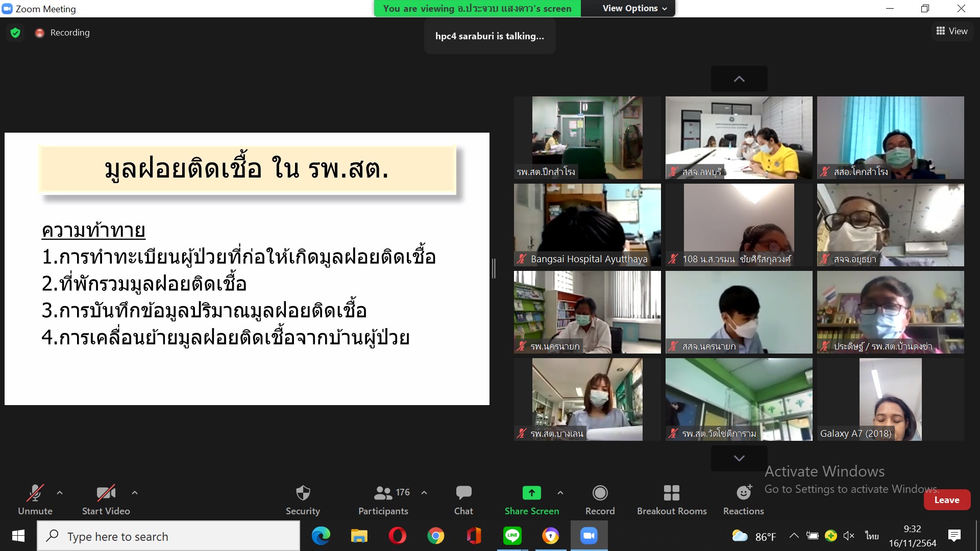The height and width of the screenshot is (551, 980).
Task: Open Share Screen options arrow
Action: (x=560, y=493)
